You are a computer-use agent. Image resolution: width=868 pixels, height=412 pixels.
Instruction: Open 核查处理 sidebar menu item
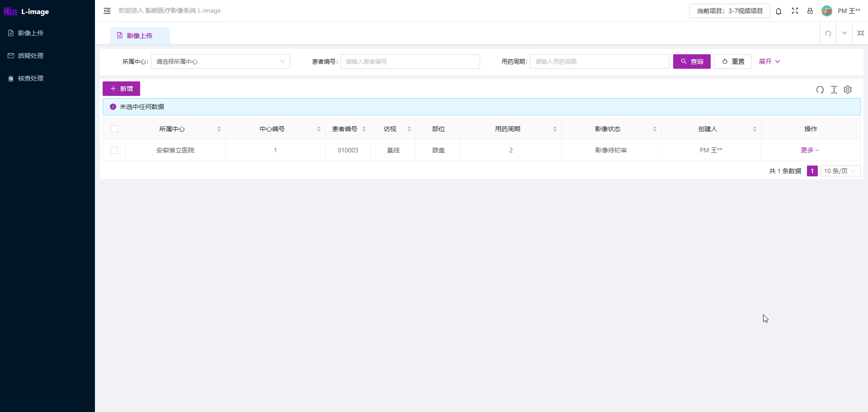(30, 78)
